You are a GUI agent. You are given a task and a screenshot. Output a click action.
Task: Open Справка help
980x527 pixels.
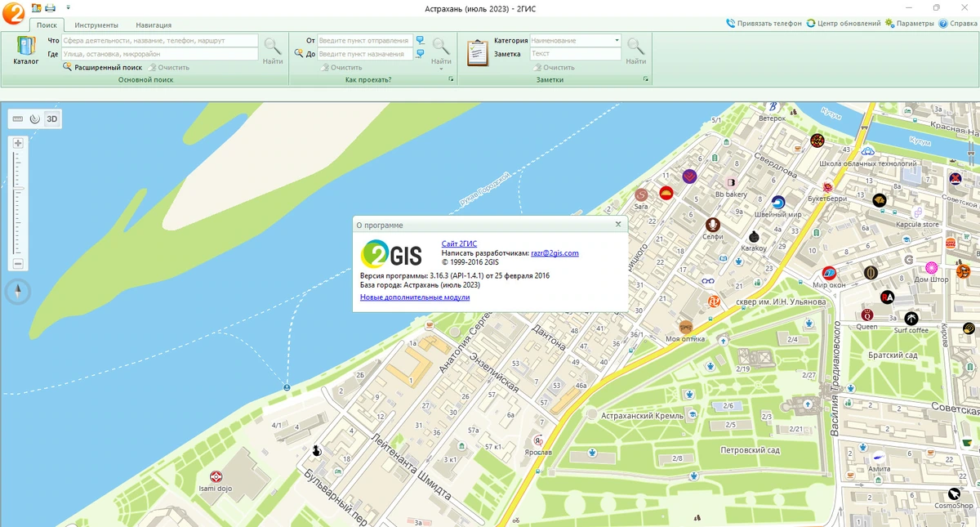coord(957,24)
